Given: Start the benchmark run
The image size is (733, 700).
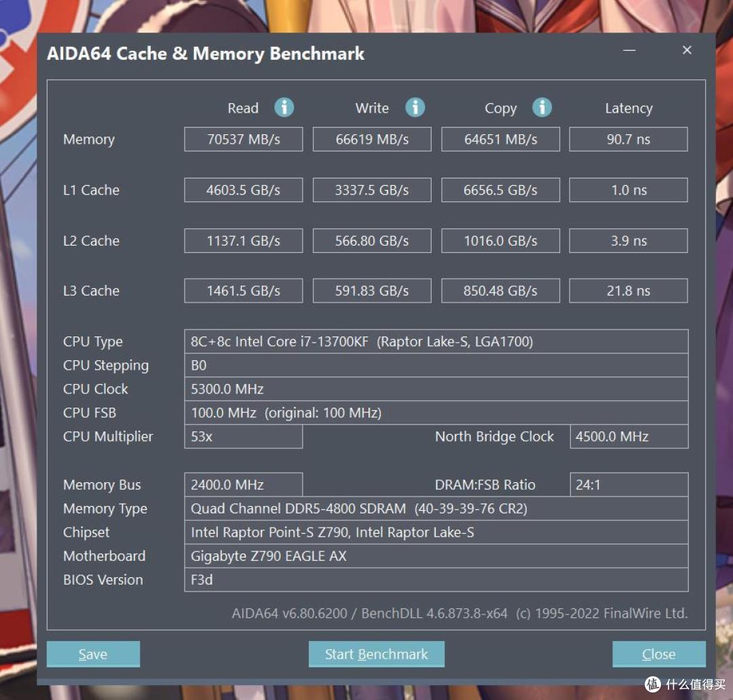Looking at the screenshot, I should pyautogui.click(x=376, y=654).
